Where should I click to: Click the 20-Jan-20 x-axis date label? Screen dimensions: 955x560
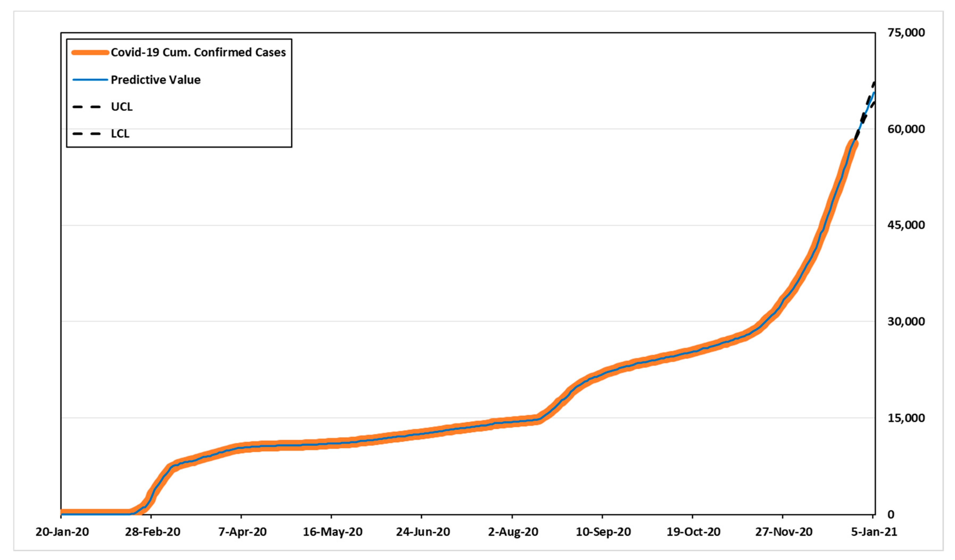point(62,532)
